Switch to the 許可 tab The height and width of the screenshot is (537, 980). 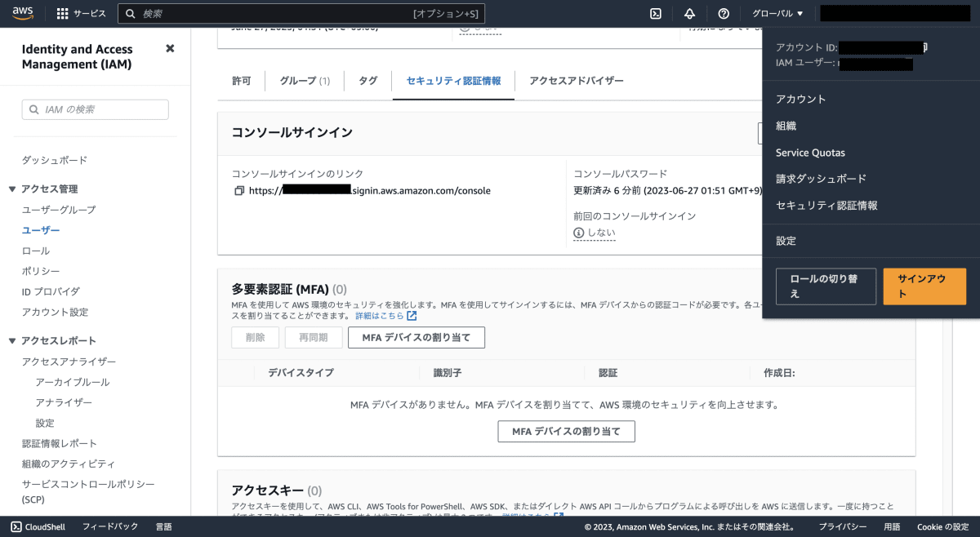[242, 81]
